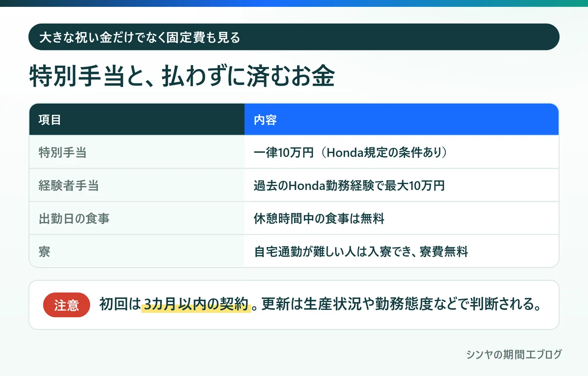Image resolution: width=588 pixels, height=376 pixels.
Task: Select the 特別手当 row label
Action: coord(62,152)
